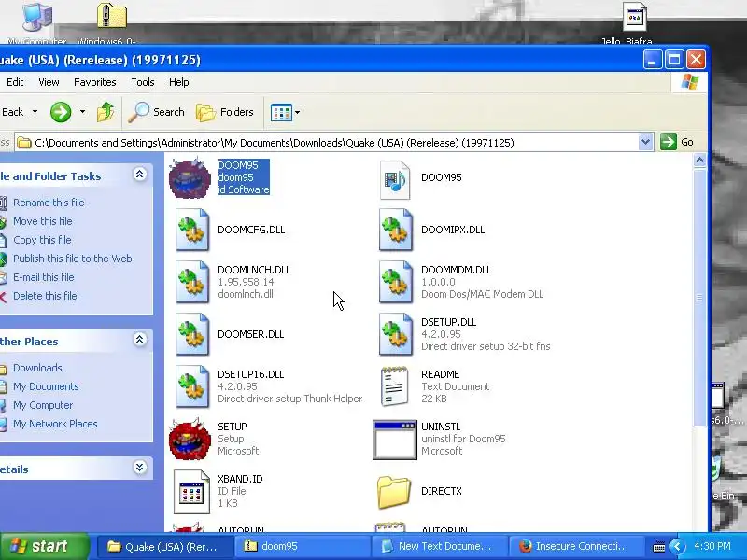747x560 pixels.
Task: Click the Start button
Action: coord(44,546)
